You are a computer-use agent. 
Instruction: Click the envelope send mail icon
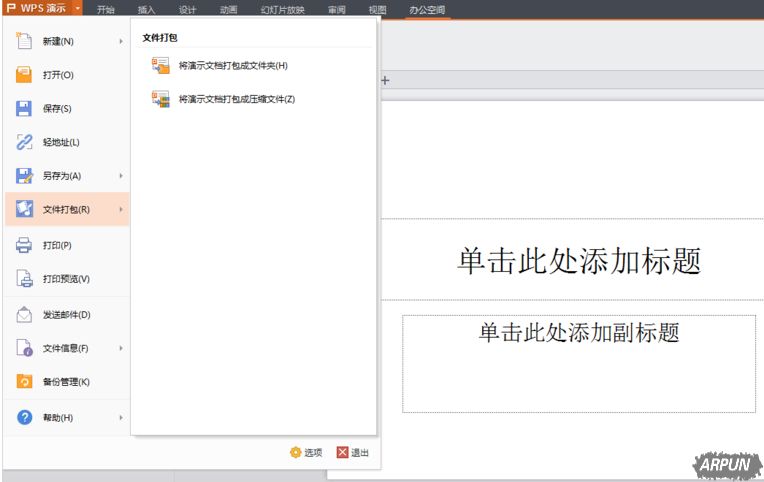24,314
